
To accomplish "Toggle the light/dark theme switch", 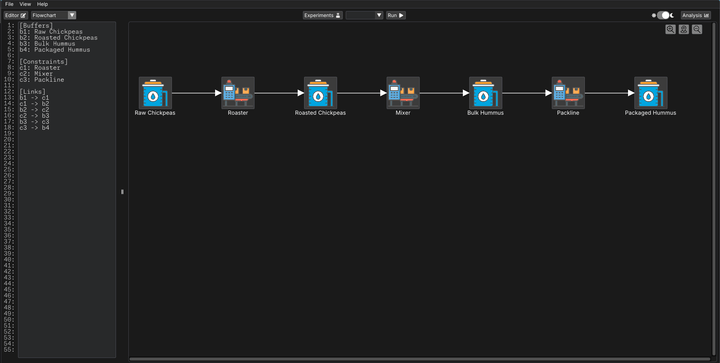I will (664, 15).
